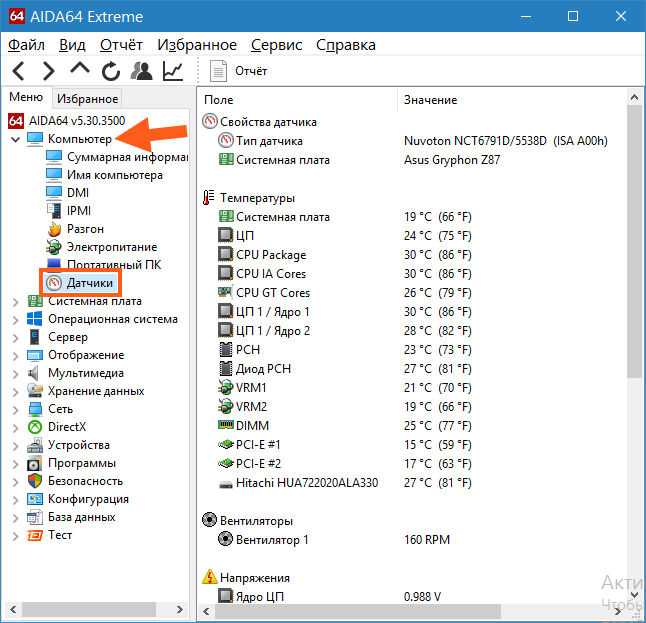Click the PCI-E #1 card icon

pyautogui.click(x=225, y=444)
